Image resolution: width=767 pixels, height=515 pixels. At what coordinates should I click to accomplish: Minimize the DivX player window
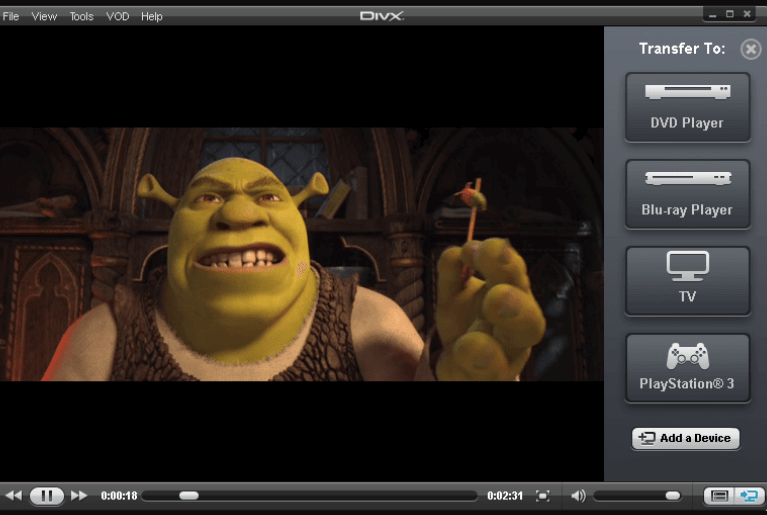coord(713,15)
